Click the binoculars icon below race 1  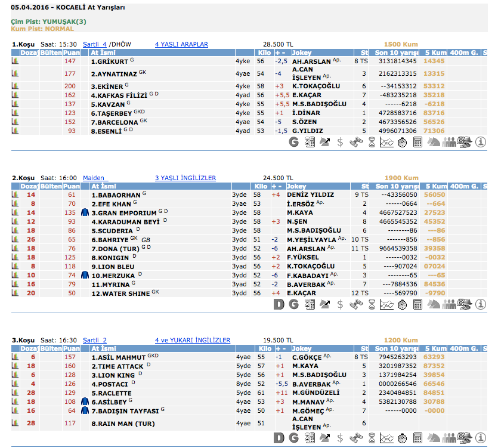point(355,142)
